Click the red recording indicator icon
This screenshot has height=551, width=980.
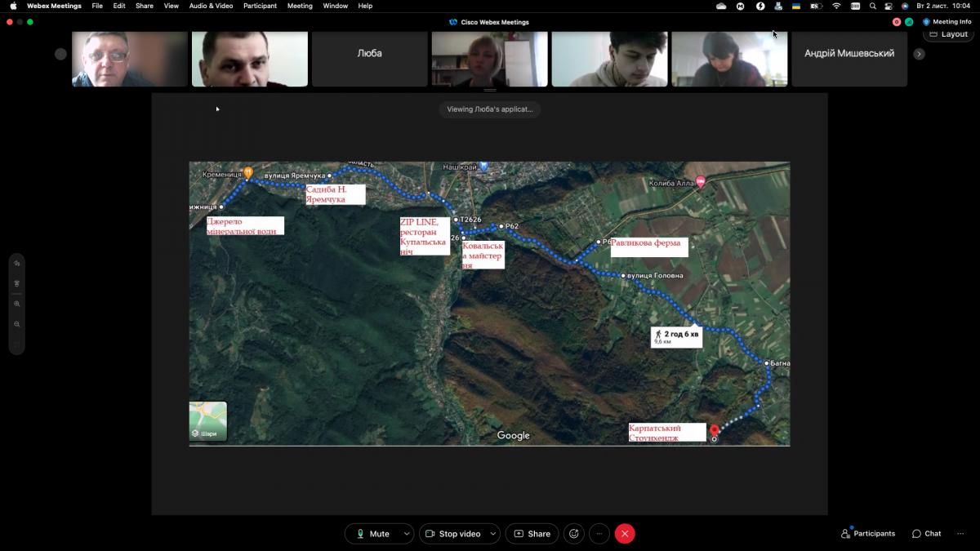tap(897, 22)
